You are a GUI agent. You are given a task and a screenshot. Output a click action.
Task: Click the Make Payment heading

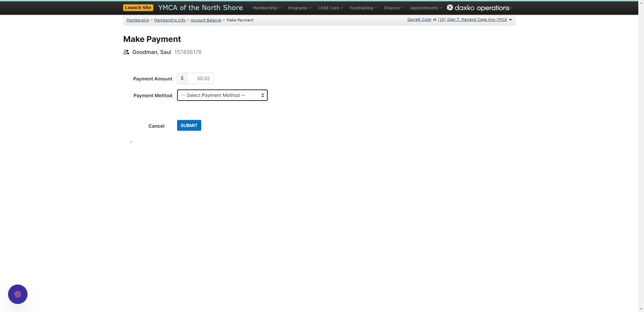coord(152,39)
